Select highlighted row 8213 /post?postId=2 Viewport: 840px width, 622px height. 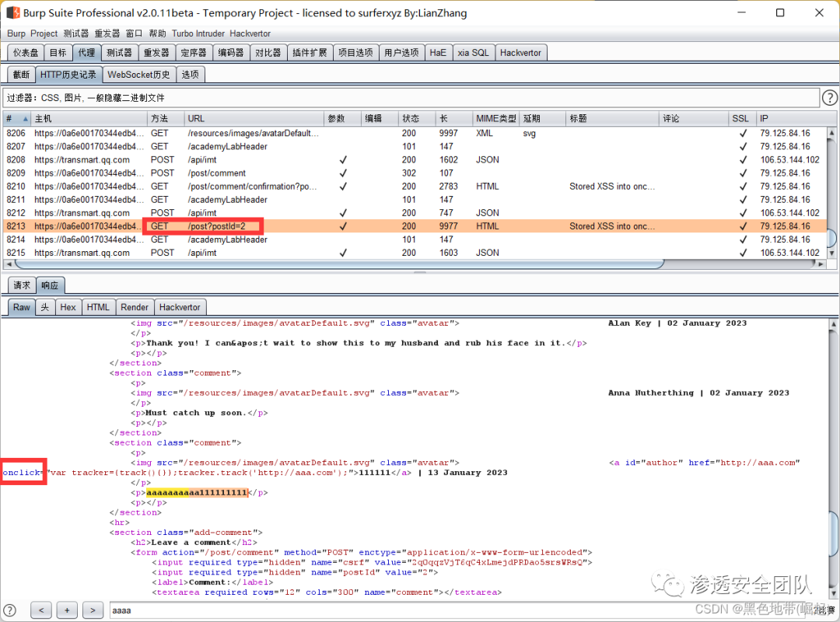coord(415,226)
